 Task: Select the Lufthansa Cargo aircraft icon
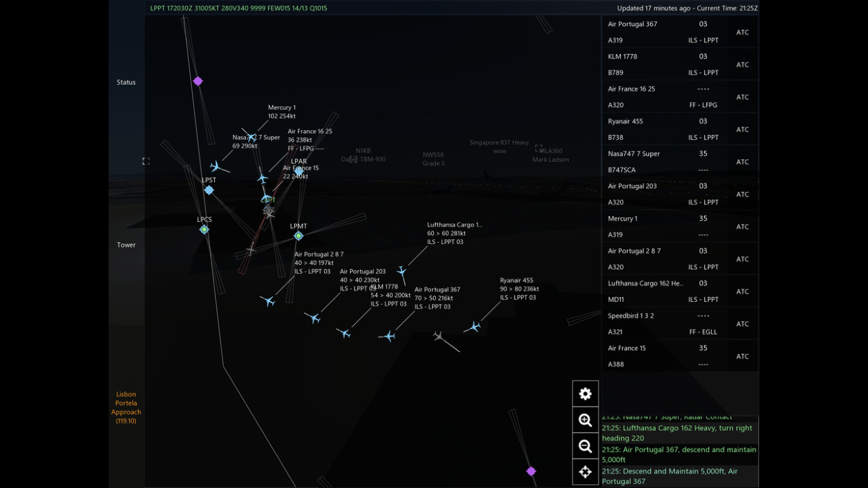[401, 271]
